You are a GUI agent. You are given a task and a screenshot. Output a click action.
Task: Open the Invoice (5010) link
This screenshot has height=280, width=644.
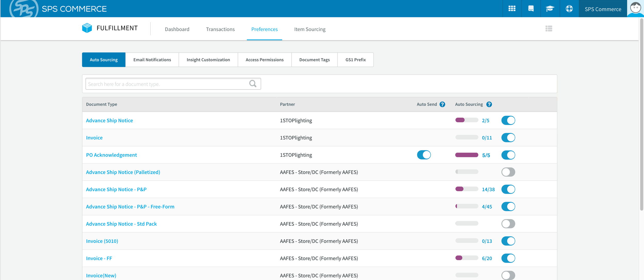coord(102,241)
